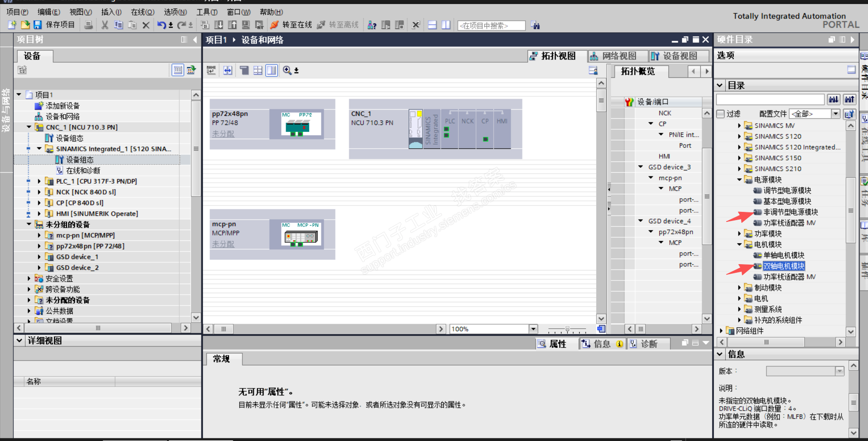Viewport: 868px width, 441px height.
Task: Switch to the 网络视图 tab
Action: (x=618, y=56)
